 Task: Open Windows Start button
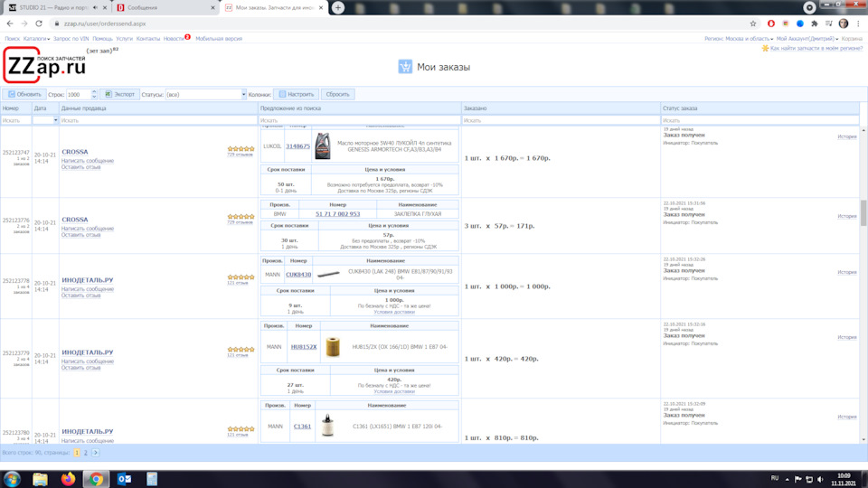pyautogui.click(x=12, y=479)
